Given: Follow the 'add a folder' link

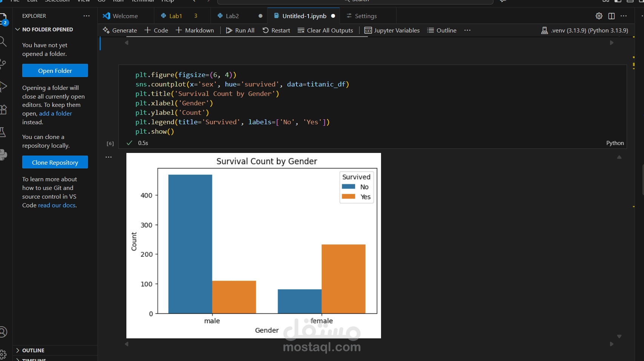Looking at the screenshot, I should pos(55,113).
